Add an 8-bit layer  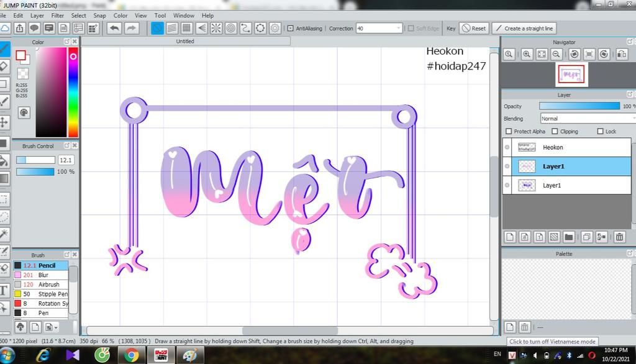click(524, 237)
